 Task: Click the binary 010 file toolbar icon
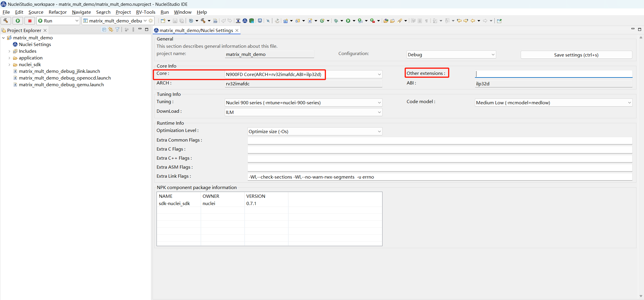[215, 21]
